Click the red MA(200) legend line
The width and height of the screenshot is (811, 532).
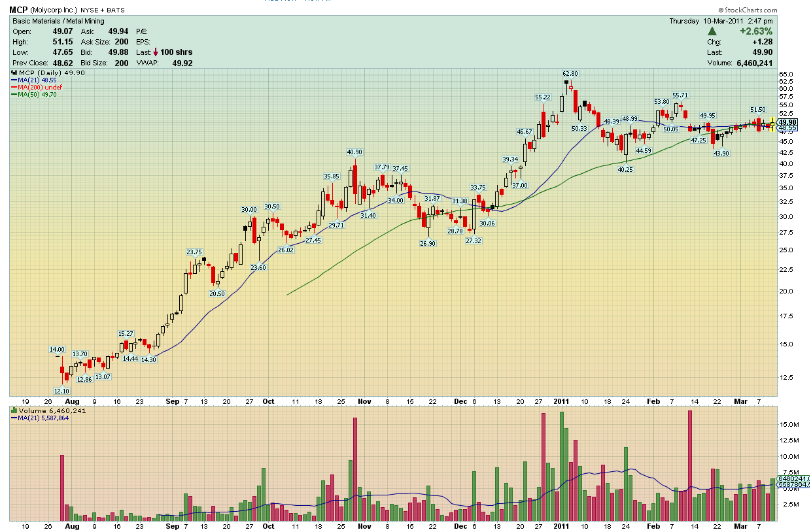click(14, 87)
